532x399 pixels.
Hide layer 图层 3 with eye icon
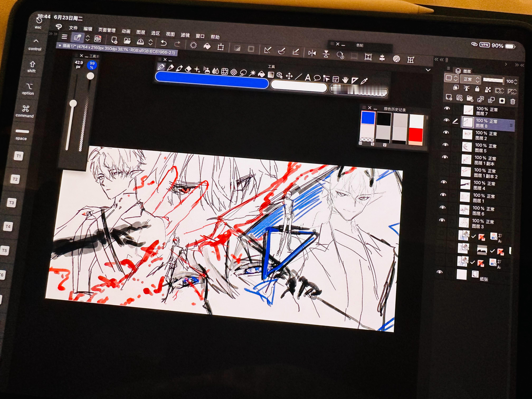(442, 220)
